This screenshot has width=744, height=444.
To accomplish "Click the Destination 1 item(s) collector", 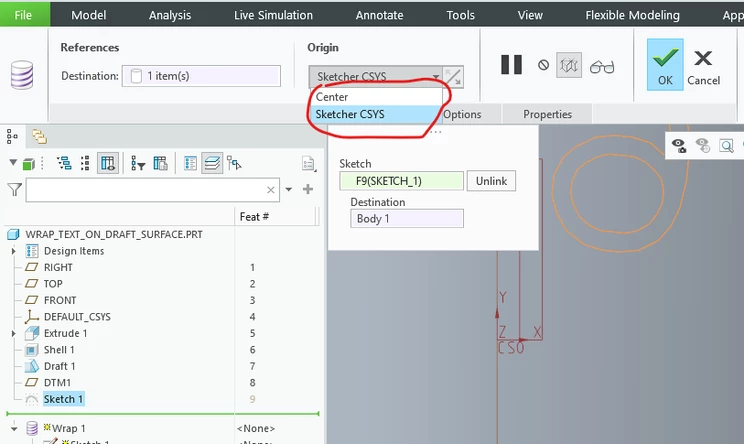I will click(201, 76).
